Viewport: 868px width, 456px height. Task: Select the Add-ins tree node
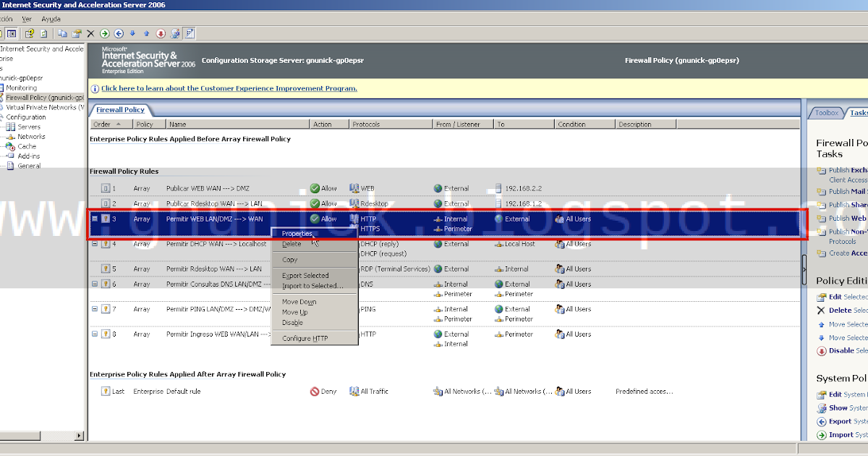tap(29, 156)
